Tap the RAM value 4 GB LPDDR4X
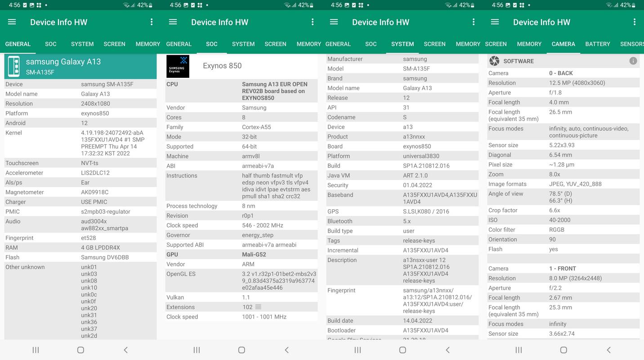 [x=100, y=247]
